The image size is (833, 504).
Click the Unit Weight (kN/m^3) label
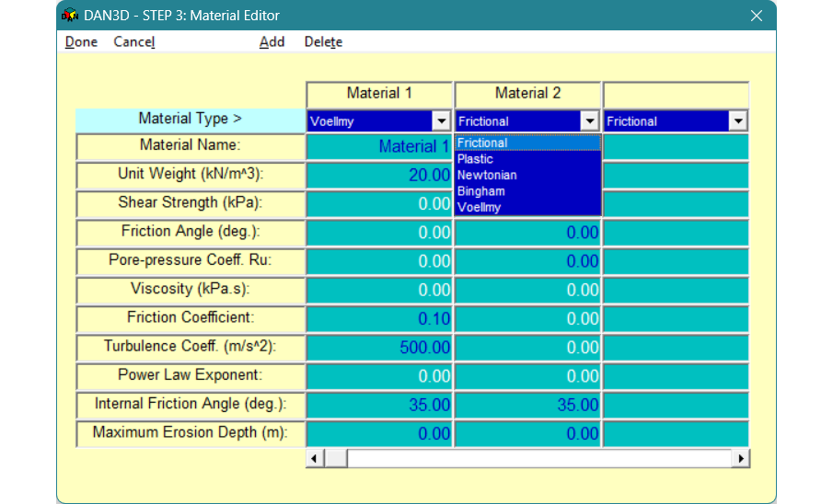191,175
